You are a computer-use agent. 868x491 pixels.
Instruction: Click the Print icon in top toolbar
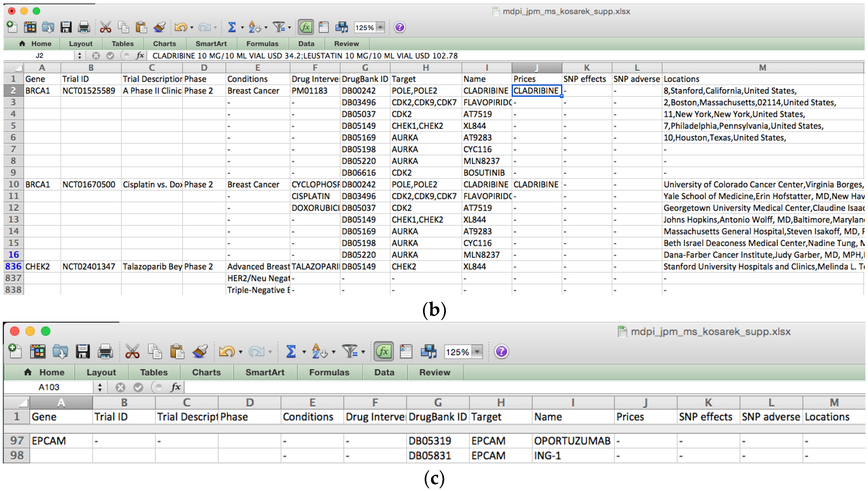(x=84, y=27)
